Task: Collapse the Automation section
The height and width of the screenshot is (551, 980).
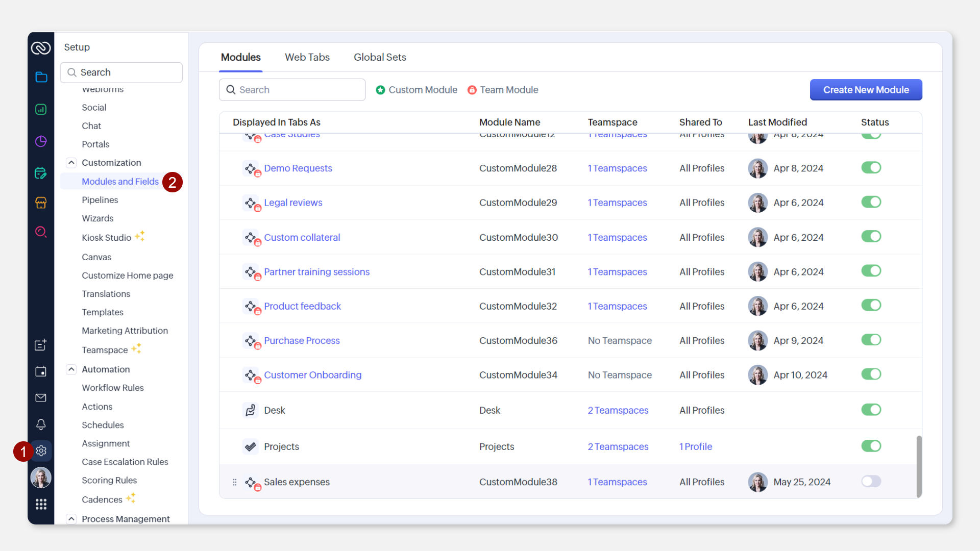Action: point(71,369)
